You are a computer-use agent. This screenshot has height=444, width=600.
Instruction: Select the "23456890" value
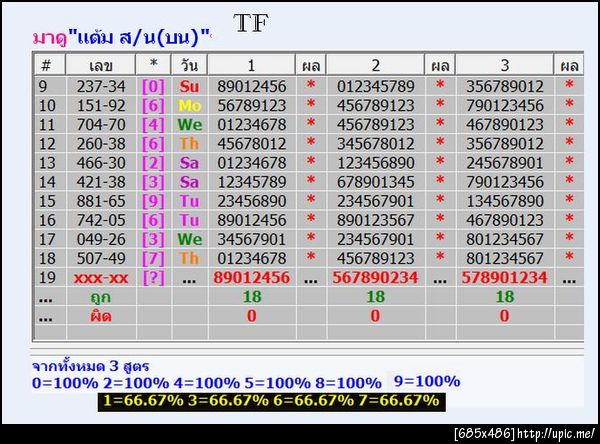(x=252, y=201)
